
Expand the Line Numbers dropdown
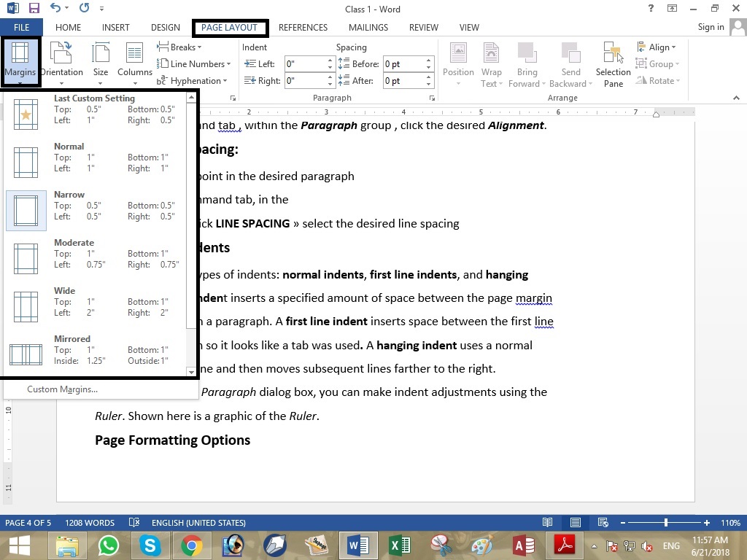click(195, 63)
